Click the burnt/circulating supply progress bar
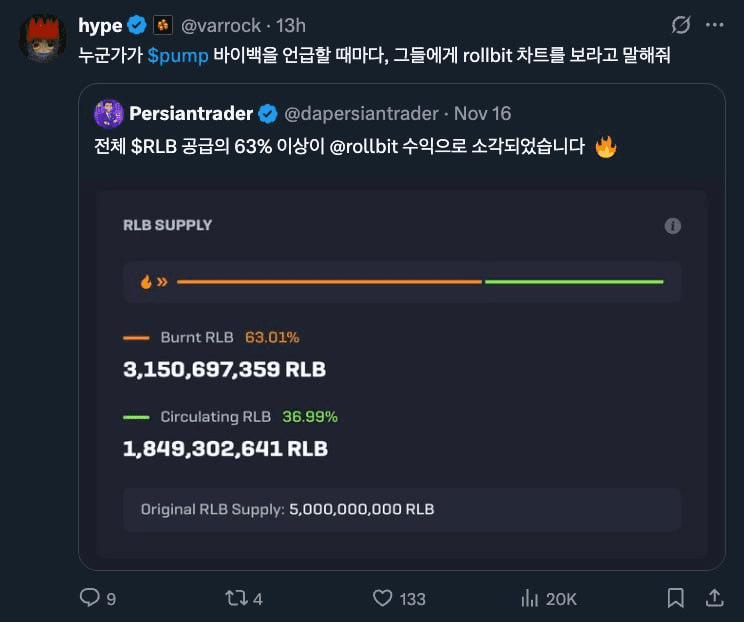Image resolution: width=744 pixels, height=622 pixels. point(420,282)
